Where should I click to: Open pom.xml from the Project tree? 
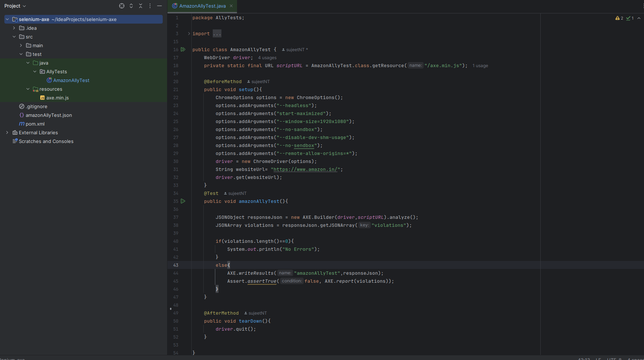[35, 124]
